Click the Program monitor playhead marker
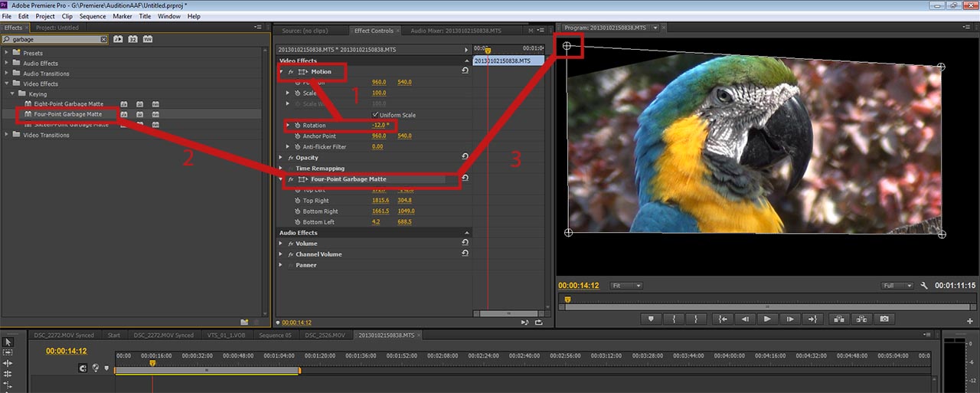The image size is (980, 393). (567, 300)
